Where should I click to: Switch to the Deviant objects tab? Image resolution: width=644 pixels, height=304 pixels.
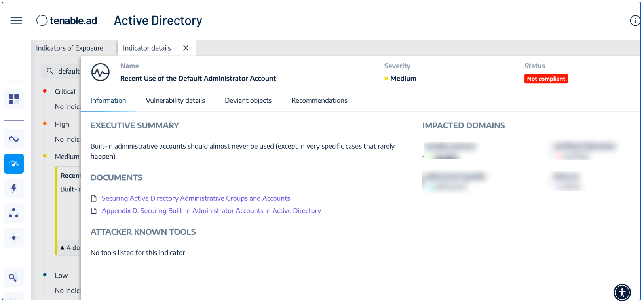point(248,100)
